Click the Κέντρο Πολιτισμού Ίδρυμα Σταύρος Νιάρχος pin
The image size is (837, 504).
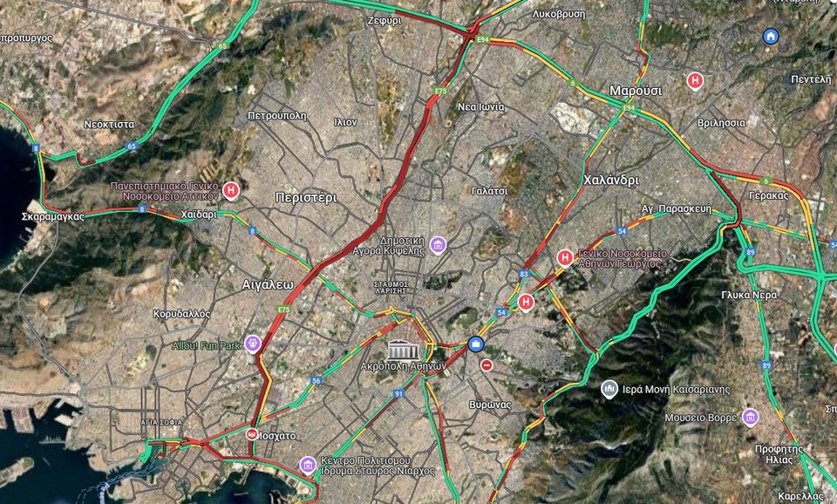coord(308,465)
